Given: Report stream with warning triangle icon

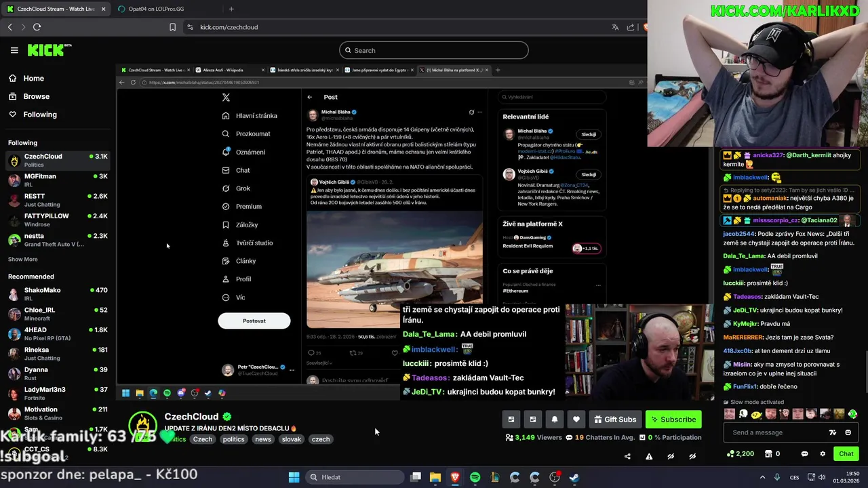Looking at the screenshot, I should point(649,456).
